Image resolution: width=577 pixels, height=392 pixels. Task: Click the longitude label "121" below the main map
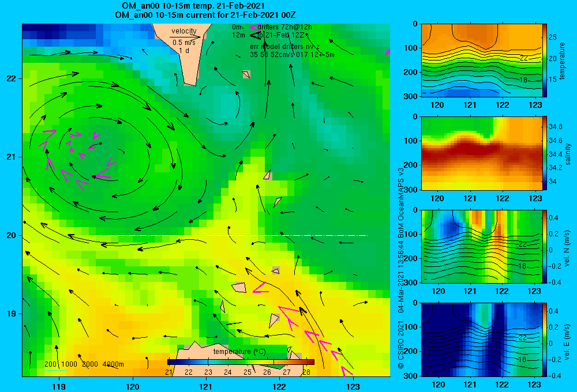[206, 386]
